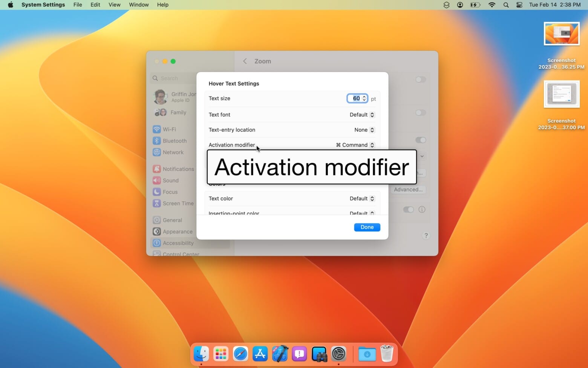Open Feedback Assistant from the Dock
The height and width of the screenshot is (368, 588).
pos(299,354)
